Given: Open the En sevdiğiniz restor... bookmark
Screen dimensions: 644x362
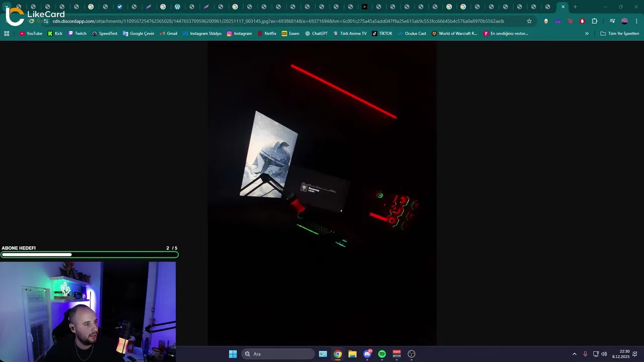Looking at the screenshot, I should coord(506,34).
